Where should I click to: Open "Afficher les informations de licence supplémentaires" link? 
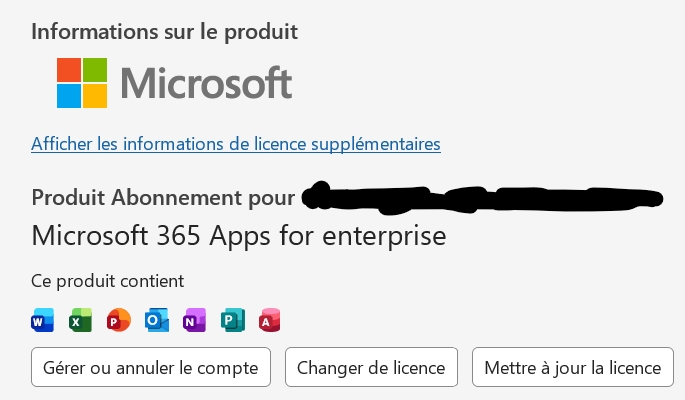point(236,144)
